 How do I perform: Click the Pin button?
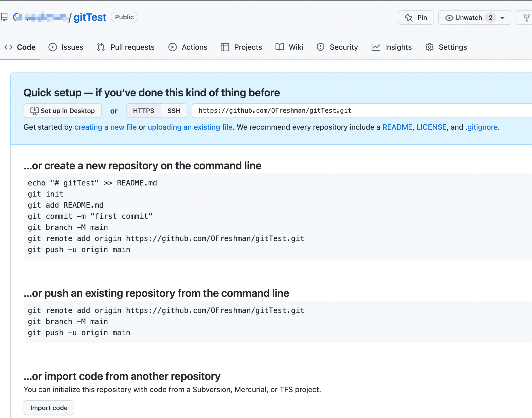[x=416, y=18]
